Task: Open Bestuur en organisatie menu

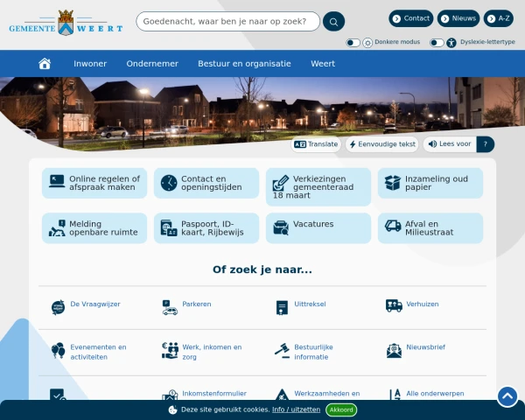Action: pos(244,64)
